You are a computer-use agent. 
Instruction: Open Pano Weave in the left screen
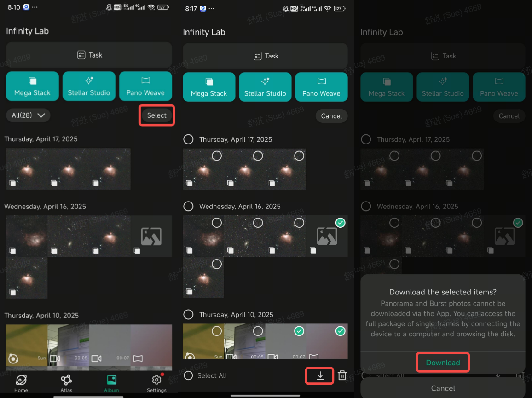(145, 86)
